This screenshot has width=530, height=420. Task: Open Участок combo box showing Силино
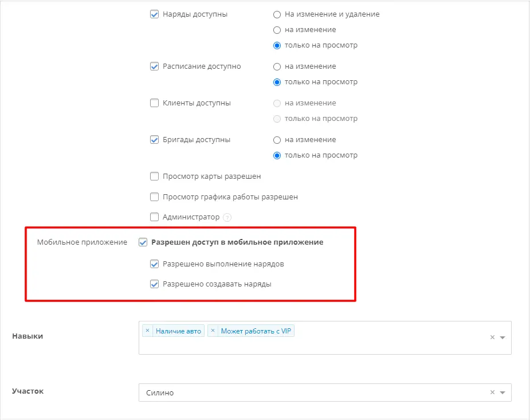click(325, 392)
